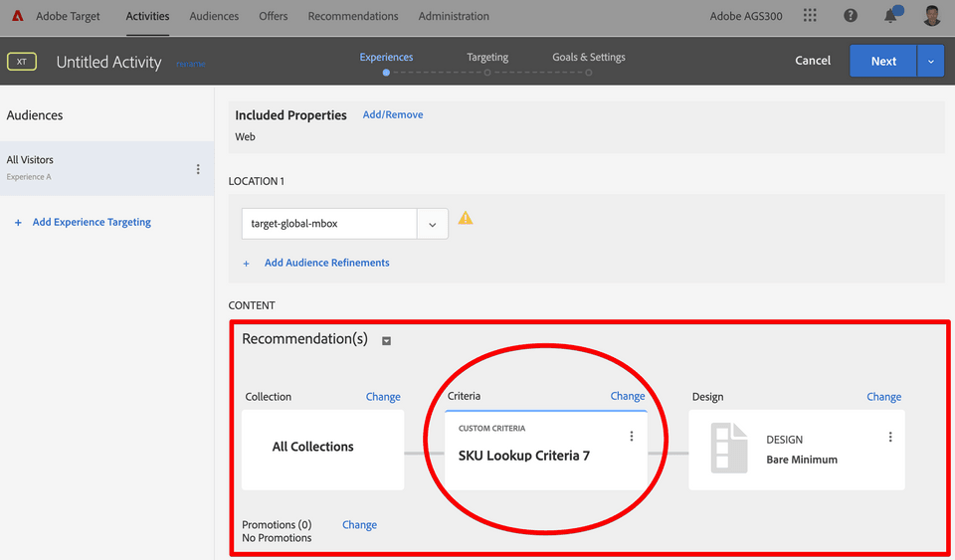The image size is (955, 560).
Task: Click the Adobe logo icon
Action: click(18, 16)
